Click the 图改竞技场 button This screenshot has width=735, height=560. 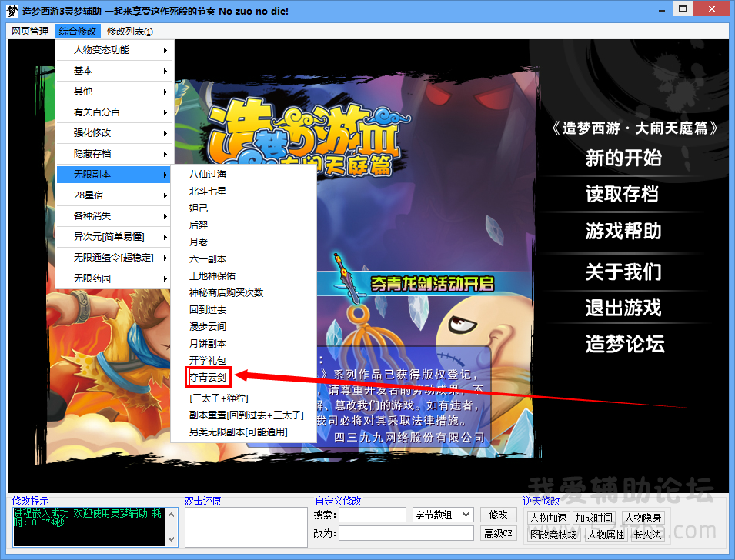[x=553, y=535]
